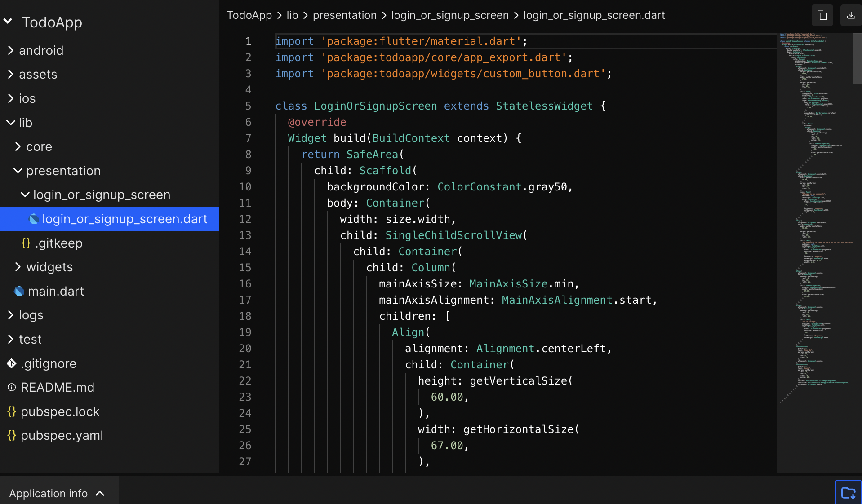Click the braces icon beside pubspec.yaml
862x504 pixels.
(x=12, y=435)
